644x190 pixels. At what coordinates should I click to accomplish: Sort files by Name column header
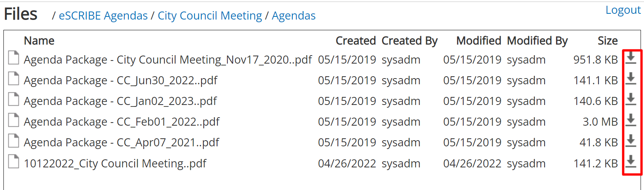[x=39, y=41]
